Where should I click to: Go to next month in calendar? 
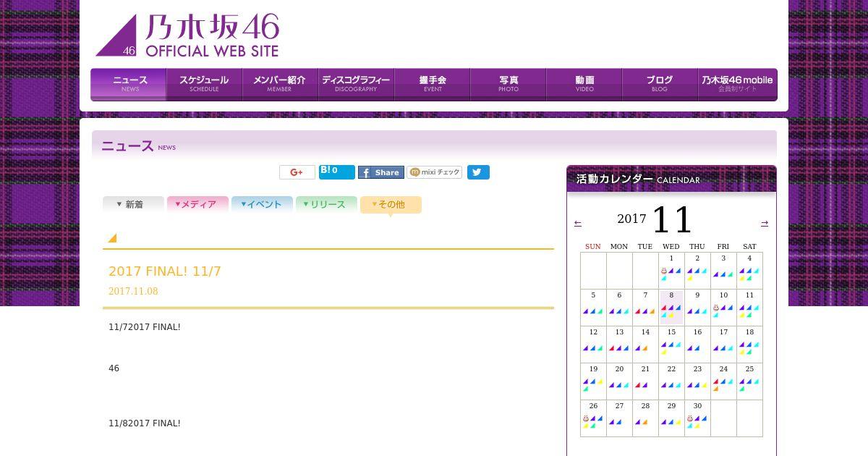point(765,223)
